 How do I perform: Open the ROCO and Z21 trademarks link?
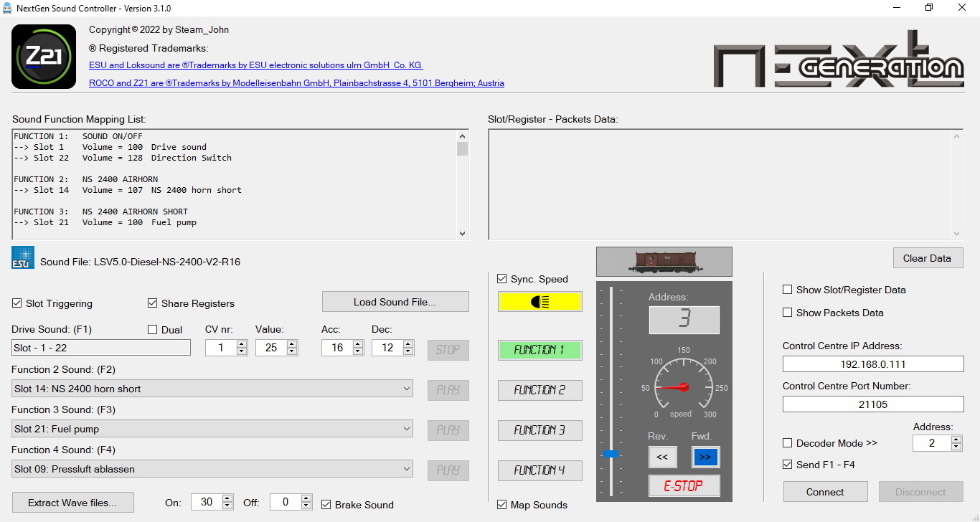click(296, 83)
